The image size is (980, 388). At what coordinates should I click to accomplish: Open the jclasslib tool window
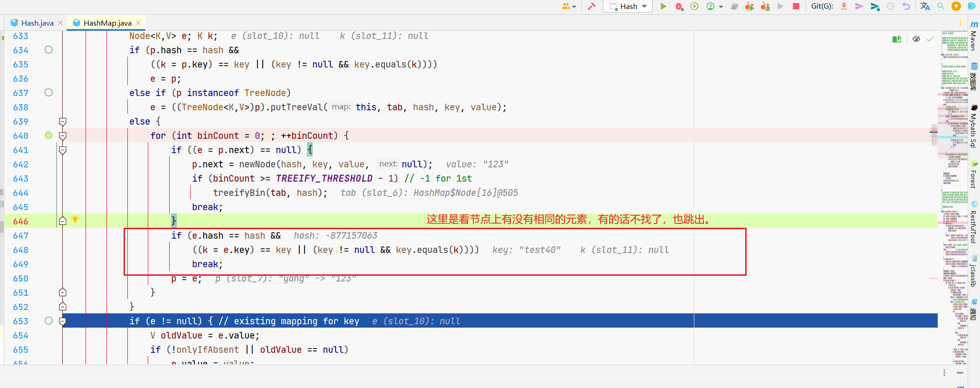(x=974, y=271)
